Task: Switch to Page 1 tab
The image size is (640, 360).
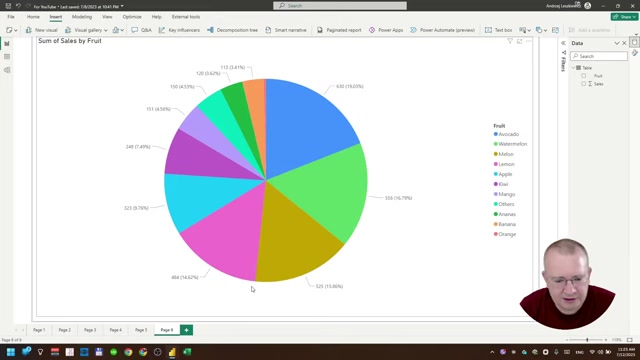Action: click(x=39, y=330)
